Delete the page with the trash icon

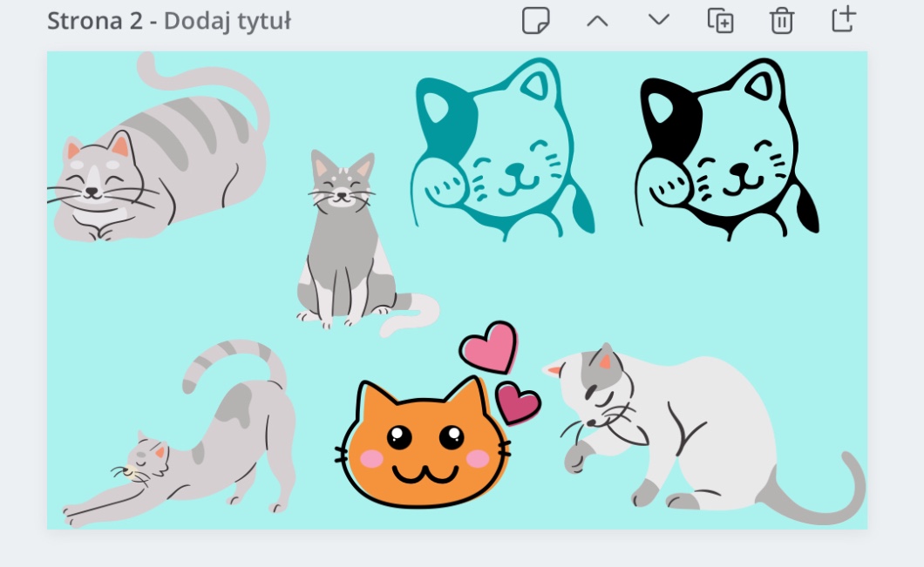coord(782,21)
